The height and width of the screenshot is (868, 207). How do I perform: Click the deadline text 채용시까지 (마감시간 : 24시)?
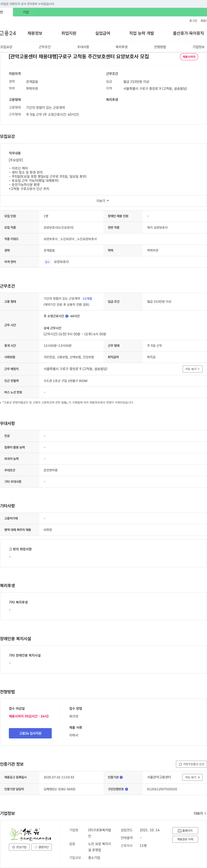[29, 716]
